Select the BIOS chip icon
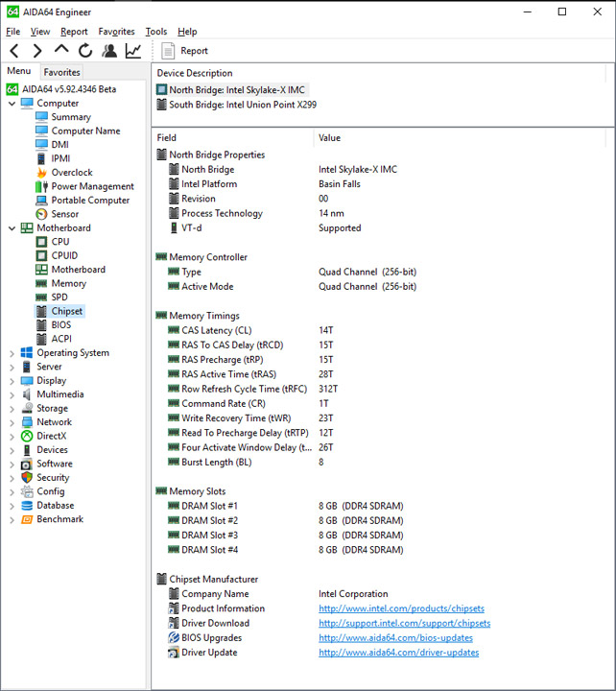The image size is (616, 691). [x=41, y=325]
